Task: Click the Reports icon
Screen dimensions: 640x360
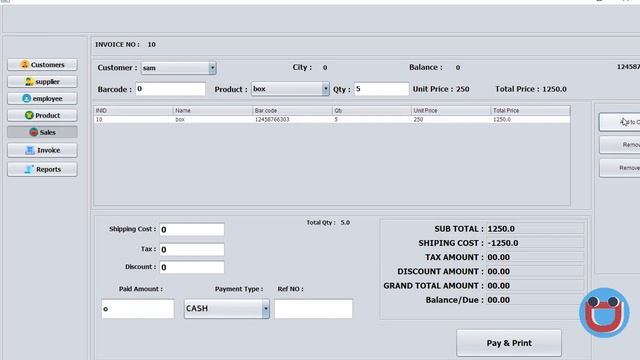Action: pos(29,169)
